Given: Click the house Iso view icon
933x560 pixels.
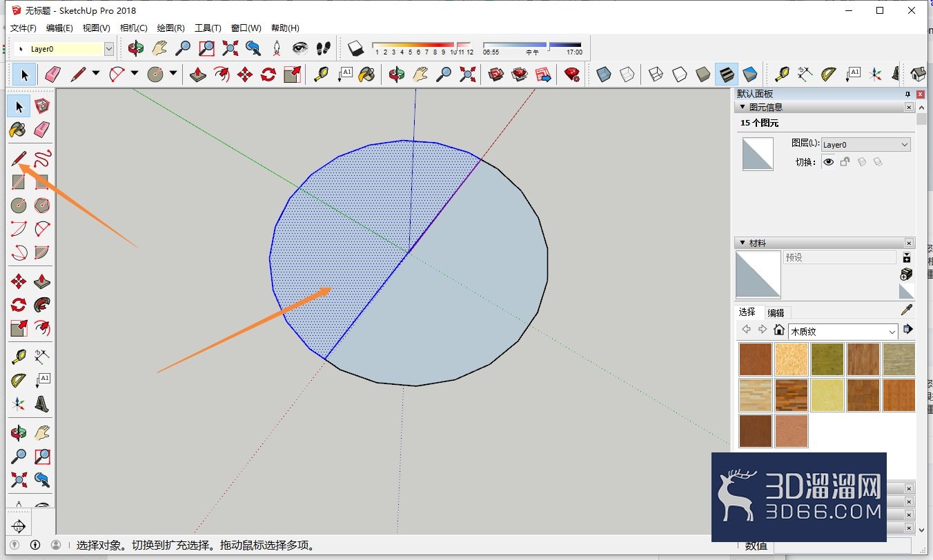Looking at the screenshot, I should coord(918,74).
